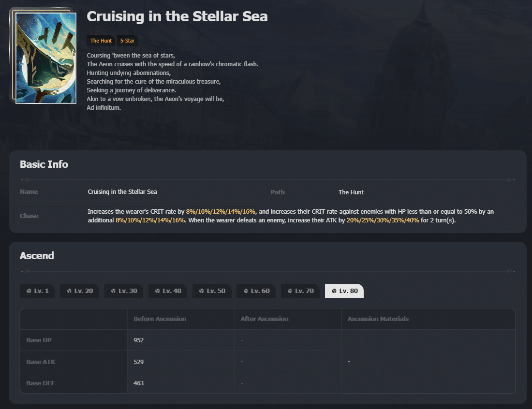
Task: Click the cube icon beside Lv. 30
Action: tap(113, 291)
